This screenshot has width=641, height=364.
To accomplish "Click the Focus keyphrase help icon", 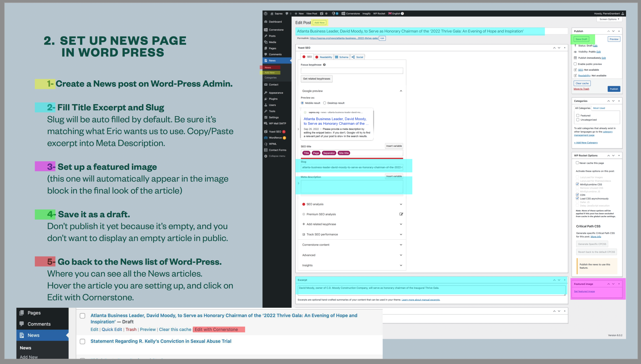I will point(324,65).
